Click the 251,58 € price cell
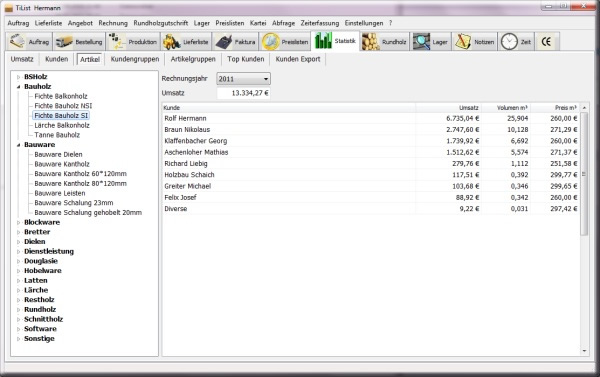Viewport: 600px width, 377px height. 564,163
